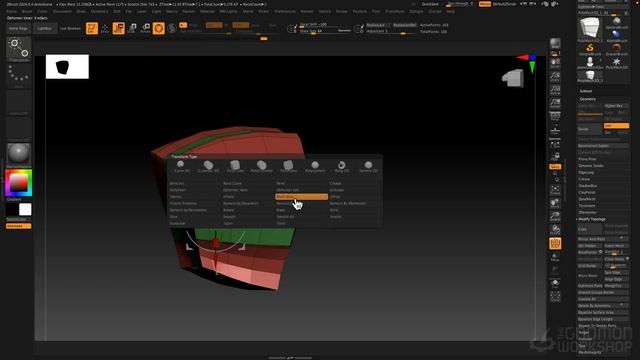640x360 pixels.
Task: Toggle the orange Xyz rotation button
Action: 555,167
